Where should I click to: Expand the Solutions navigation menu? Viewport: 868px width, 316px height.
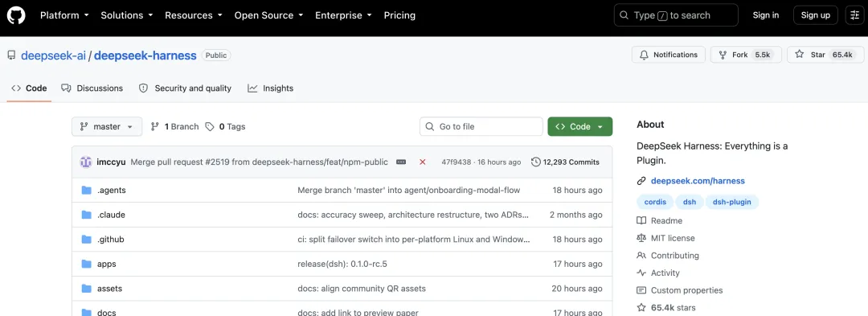(127, 15)
